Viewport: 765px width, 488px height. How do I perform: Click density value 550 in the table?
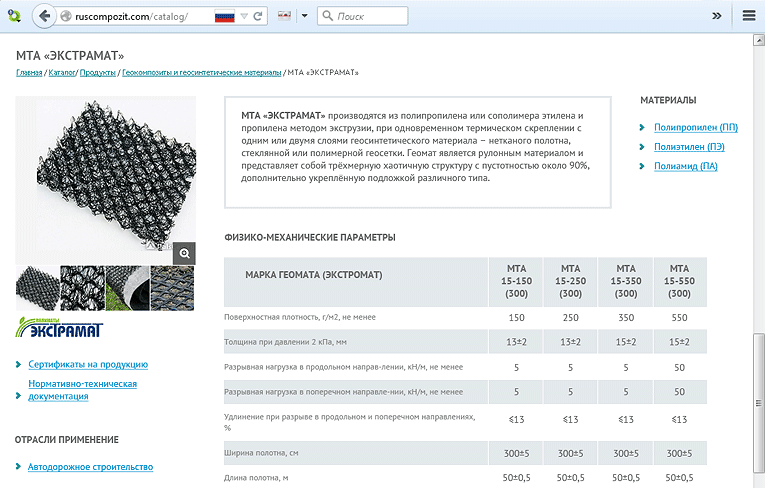tap(679, 318)
